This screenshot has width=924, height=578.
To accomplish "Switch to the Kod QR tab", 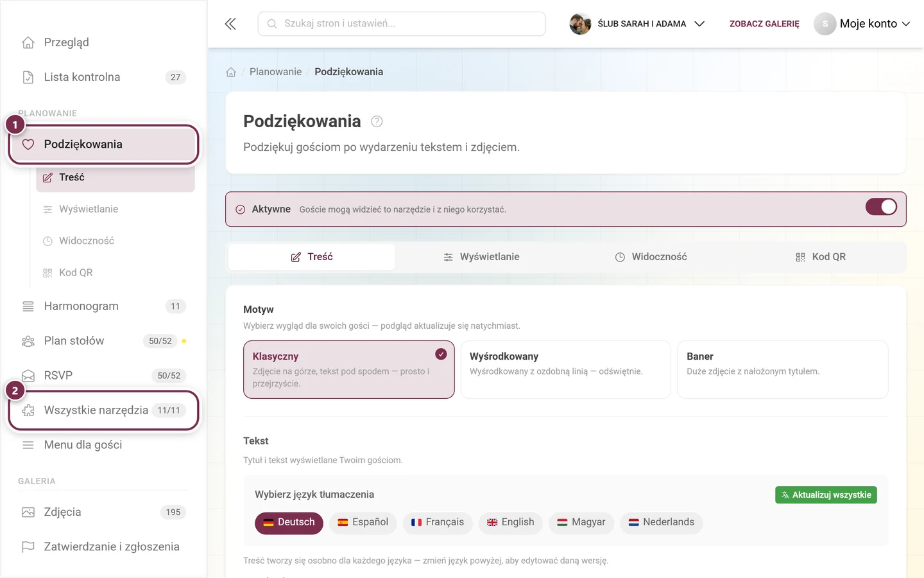I will [820, 257].
